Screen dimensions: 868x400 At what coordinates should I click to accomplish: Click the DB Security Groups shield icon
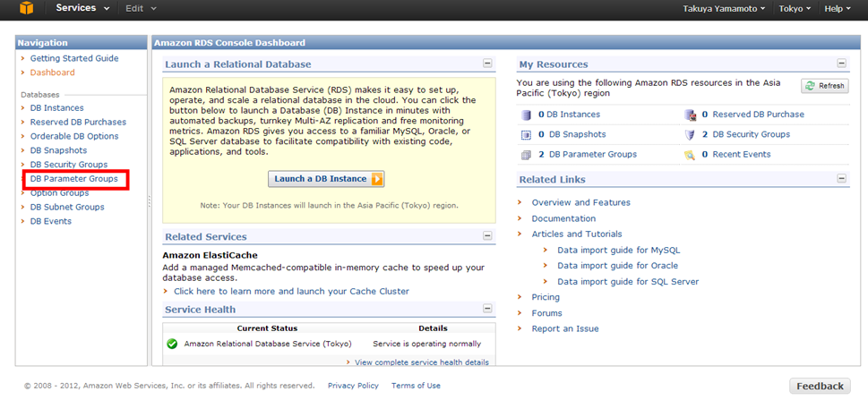pyautogui.click(x=690, y=134)
